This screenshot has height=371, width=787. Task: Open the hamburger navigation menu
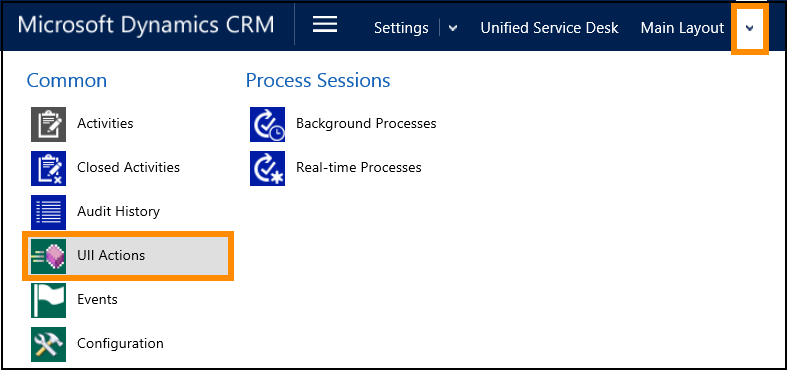[325, 24]
